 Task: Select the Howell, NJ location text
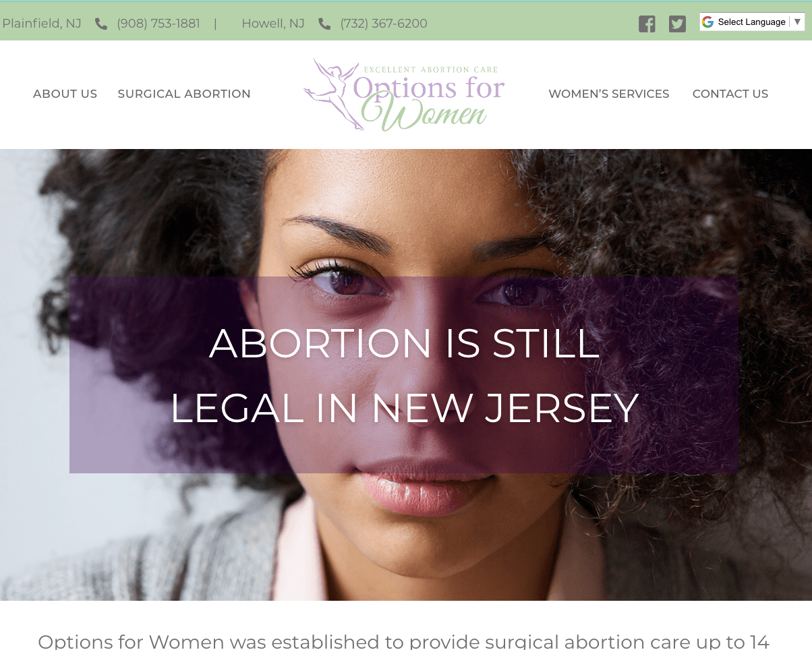[x=273, y=24]
